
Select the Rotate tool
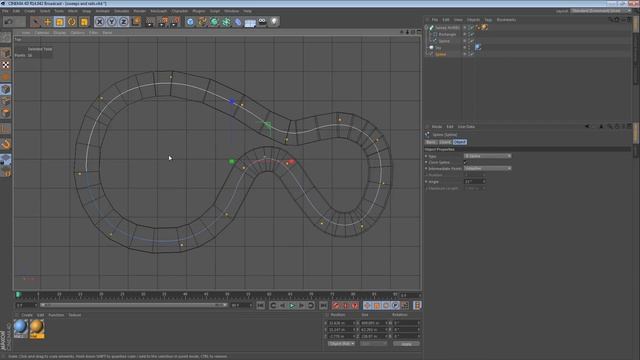point(72,22)
